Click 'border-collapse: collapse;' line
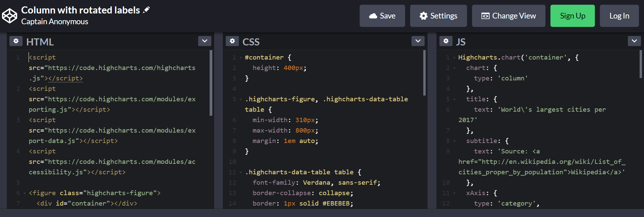The height and width of the screenshot is (217, 644). 303,193
